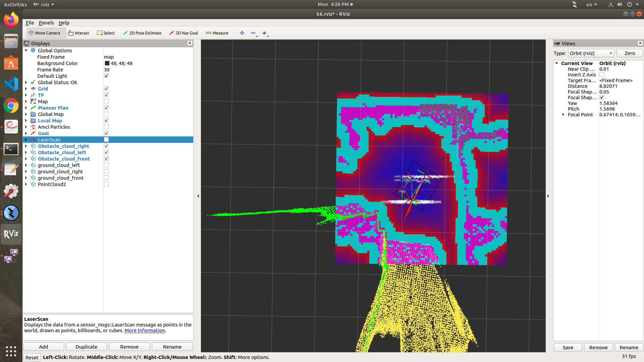Click the Add display button

[x=44, y=347]
